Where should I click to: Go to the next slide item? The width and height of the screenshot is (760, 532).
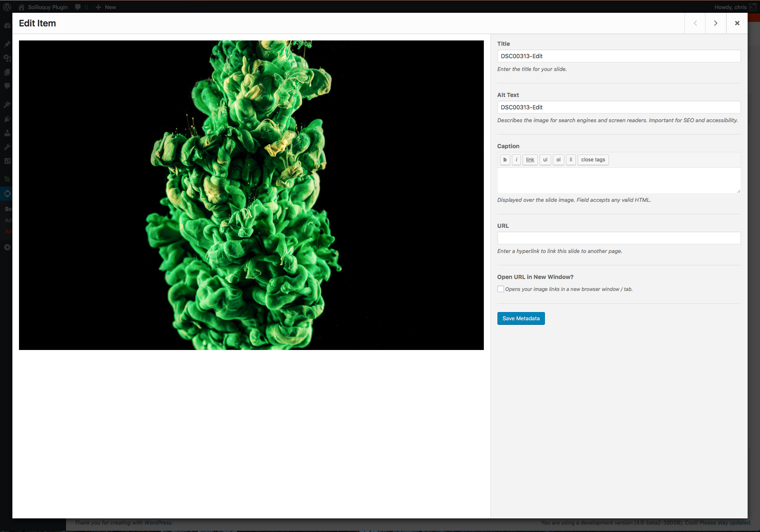716,23
